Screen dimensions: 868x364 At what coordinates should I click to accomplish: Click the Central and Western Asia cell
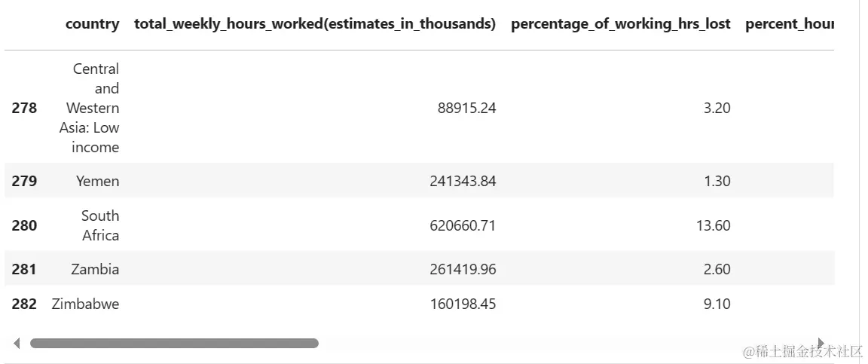point(90,108)
